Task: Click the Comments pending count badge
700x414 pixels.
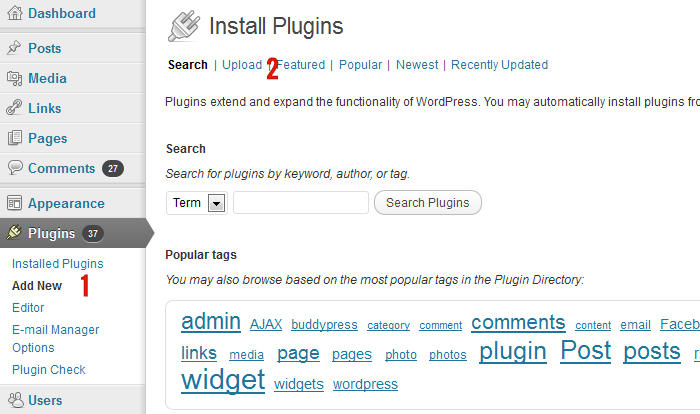Action: (x=113, y=168)
